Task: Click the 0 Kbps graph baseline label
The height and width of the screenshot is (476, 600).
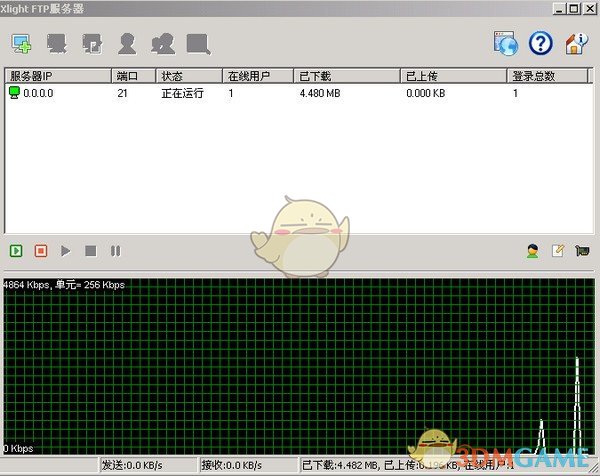Action: point(18,448)
